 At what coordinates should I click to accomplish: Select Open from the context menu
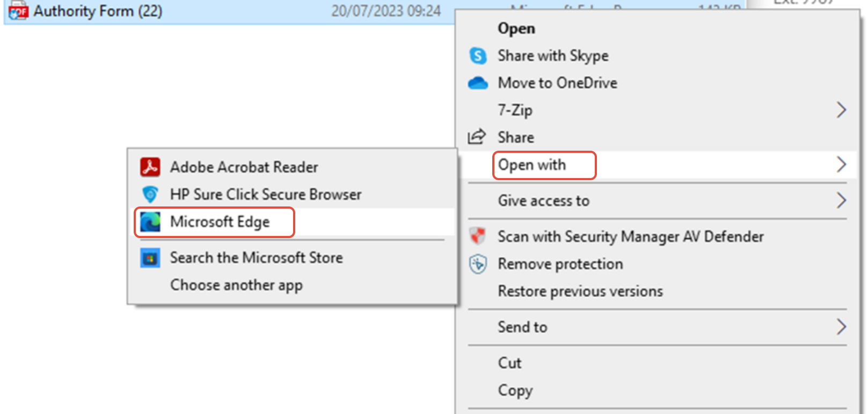(516, 28)
